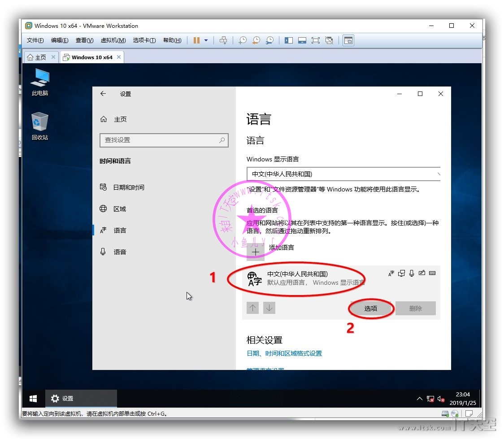Click the 删除 button
504x439 pixels.
coord(416,309)
